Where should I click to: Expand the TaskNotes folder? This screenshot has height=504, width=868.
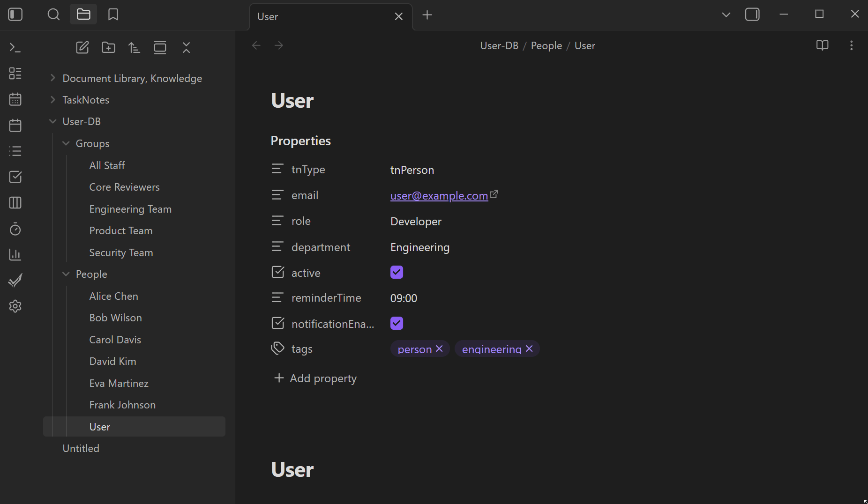point(52,100)
